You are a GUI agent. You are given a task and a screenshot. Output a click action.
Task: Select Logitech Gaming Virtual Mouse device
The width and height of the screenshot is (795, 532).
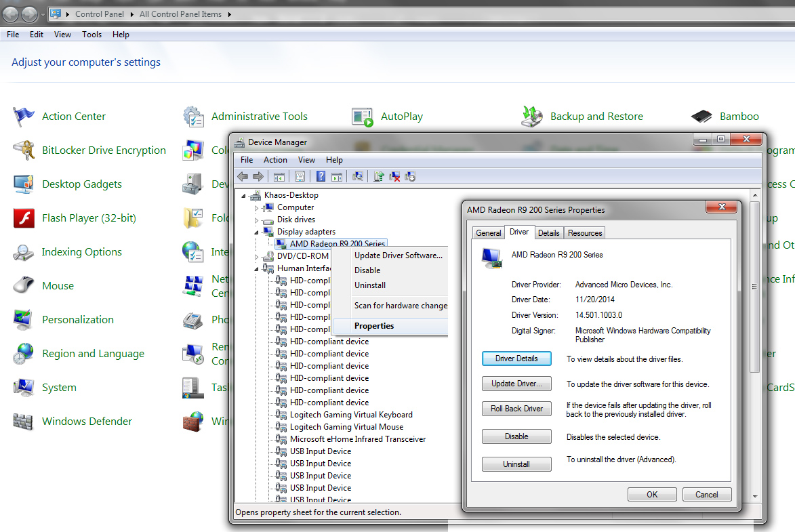[x=346, y=427]
